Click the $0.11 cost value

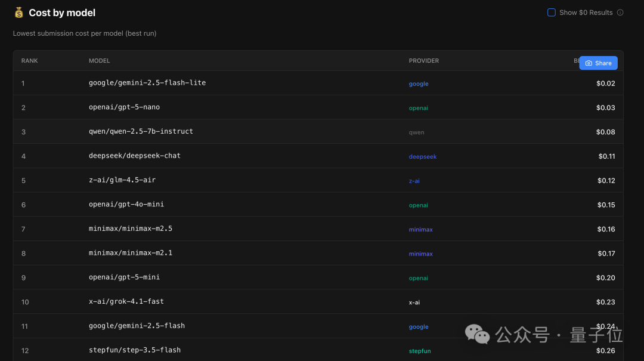[606, 156]
